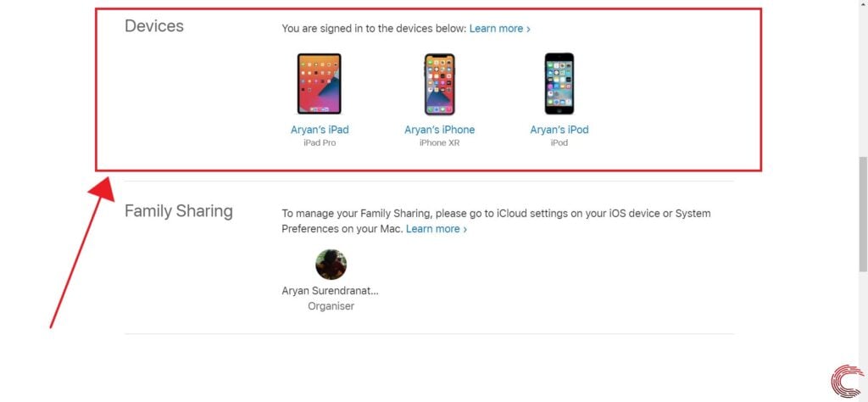Viewport: 868px width, 402px height.
Task: Open the Aryan's iPad link
Action: click(x=320, y=130)
